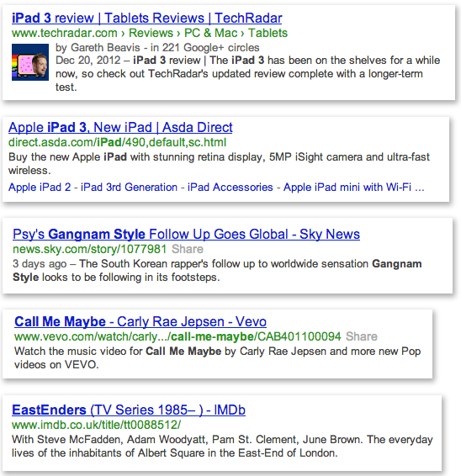The width and height of the screenshot is (461, 476).
Task: Open Apple iPad 3 Asda Direct result
Action: pyautogui.click(x=120, y=128)
